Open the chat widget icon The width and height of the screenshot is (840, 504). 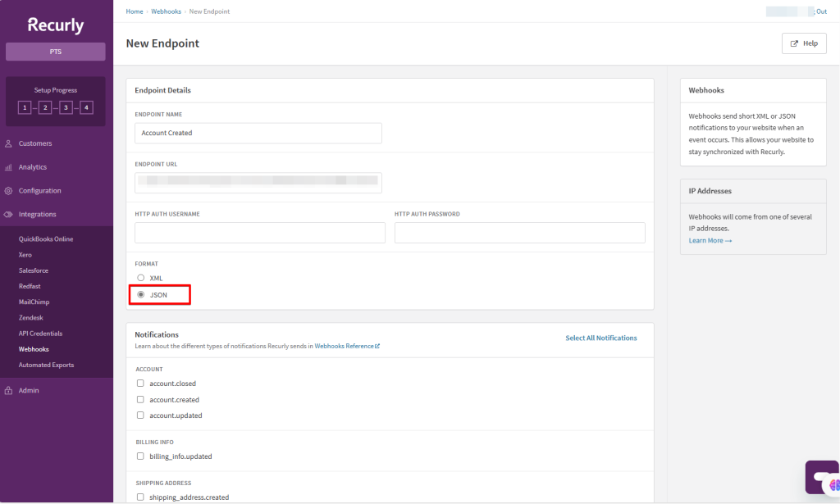pos(823,478)
